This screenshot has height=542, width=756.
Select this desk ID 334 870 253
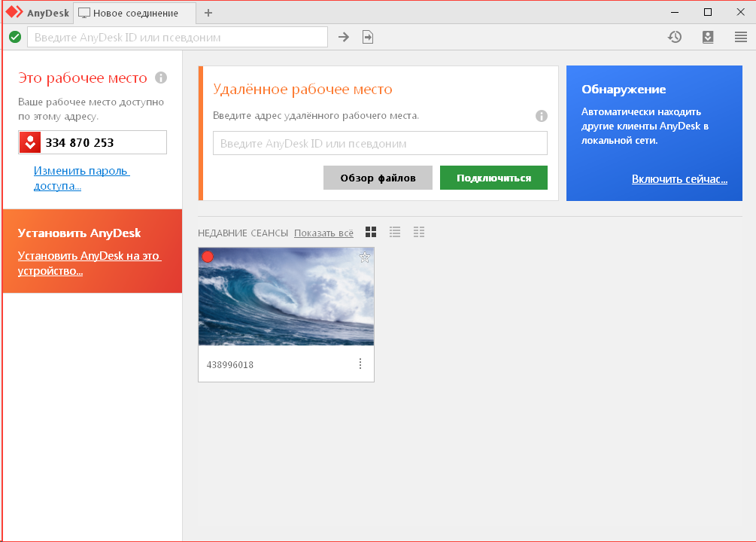(80, 143)
